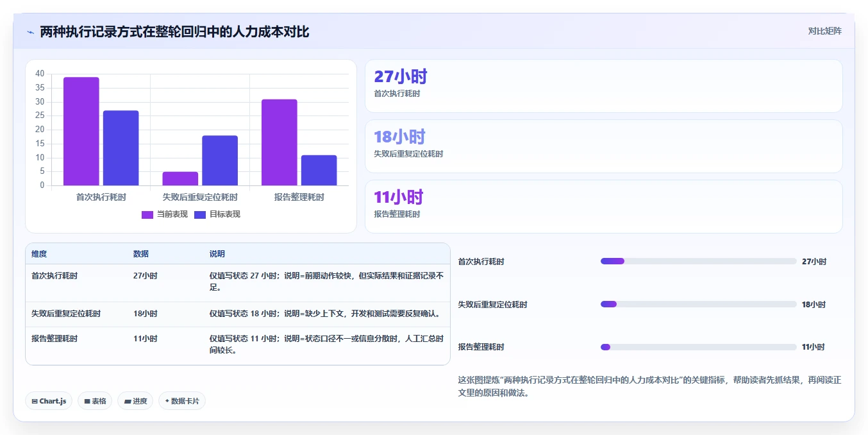868x435 pixels.
Task: Click the 27小时 table cell
Action: tap(146, 276)
